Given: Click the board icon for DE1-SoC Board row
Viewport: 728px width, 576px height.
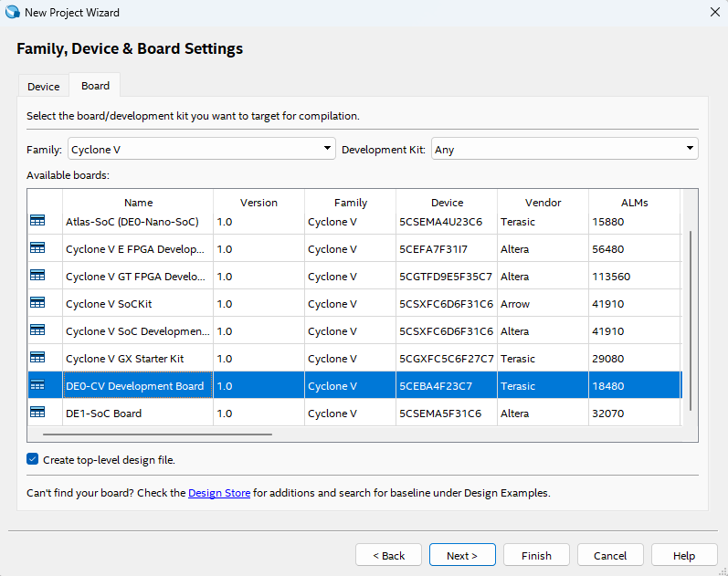Looking at the screenshot, I should (37, 413).
